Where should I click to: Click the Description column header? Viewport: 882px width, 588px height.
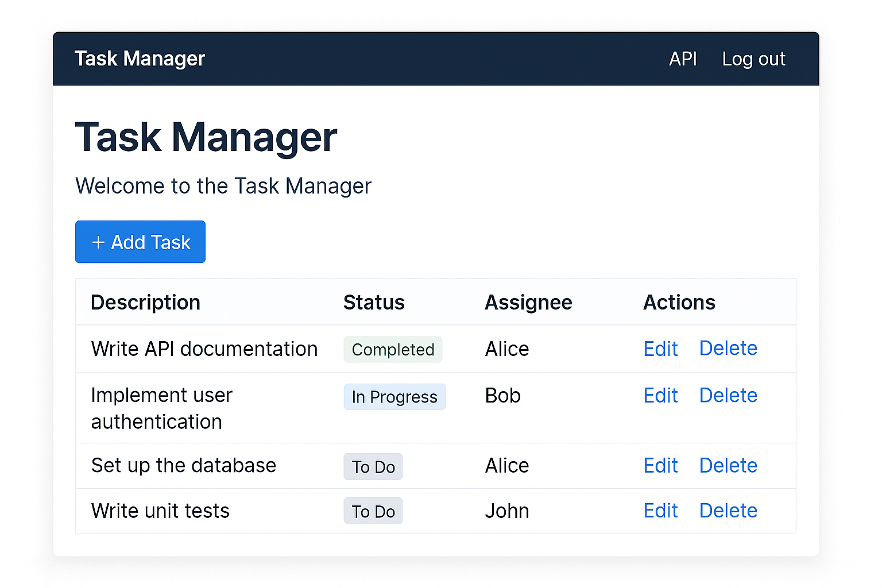(x=145, y=303)
